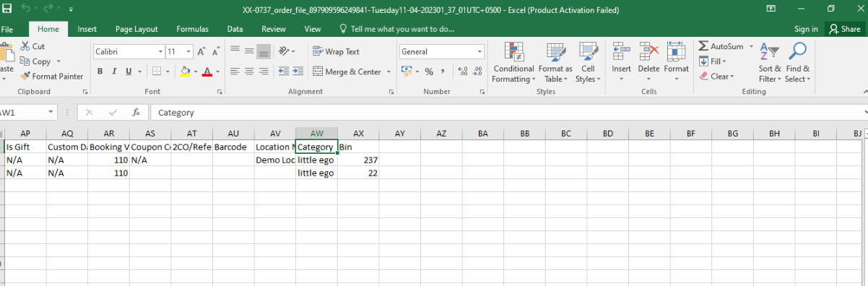868x286 pixels.
Task: Open the yellow fill color picker
Action: (195, 71)
